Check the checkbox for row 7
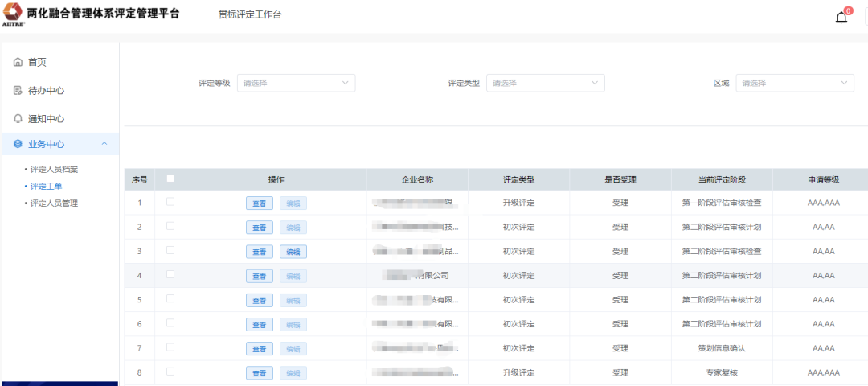The height and width of the screenshot is (386, 868). (170, 347)
